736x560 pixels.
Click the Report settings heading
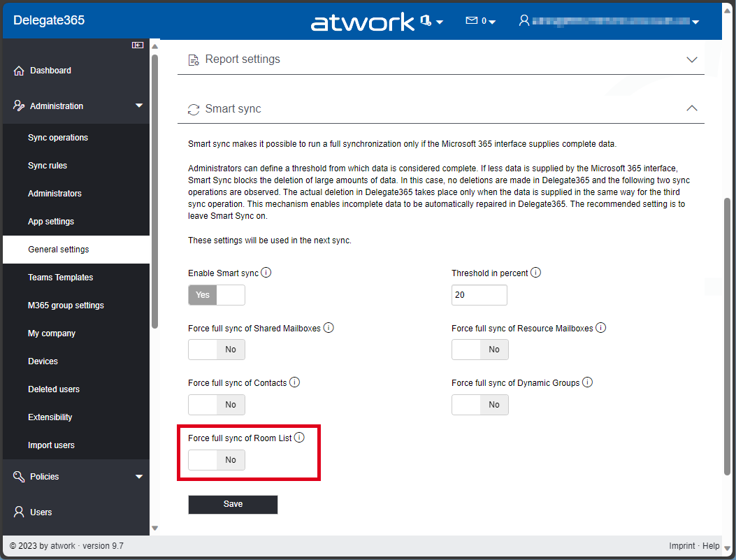point(243,59)
